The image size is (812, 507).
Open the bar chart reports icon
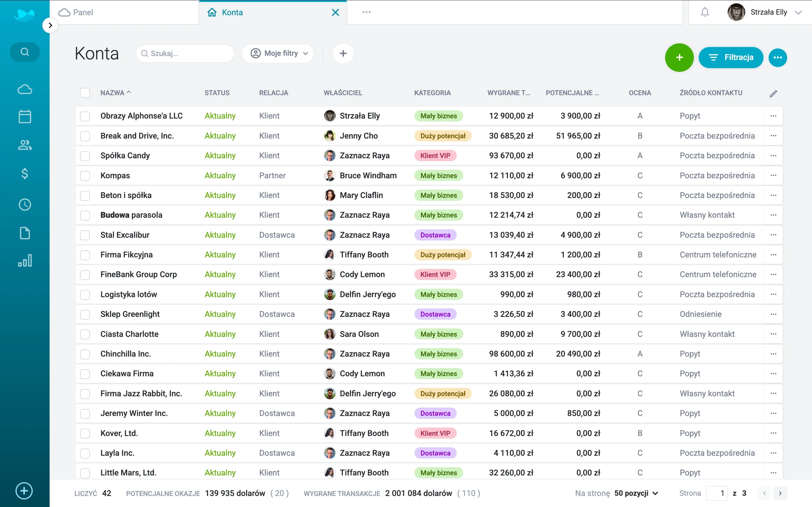[x=25, y=261]
